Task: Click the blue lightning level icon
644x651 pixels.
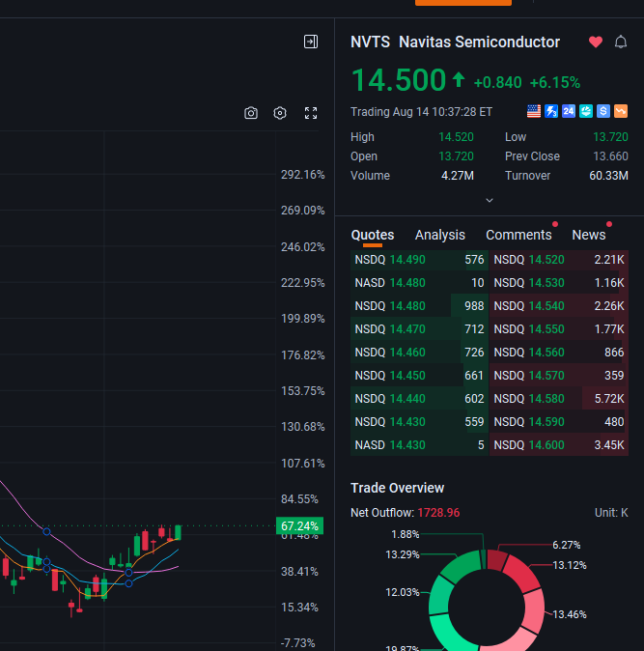Action: (x=551, y=111)
